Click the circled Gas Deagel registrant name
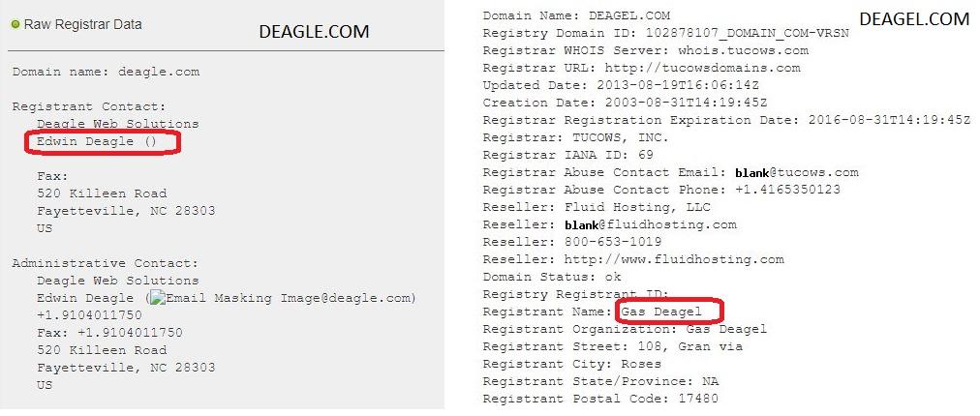This screenshot has width=980, height=416. (x=668, y=312)
